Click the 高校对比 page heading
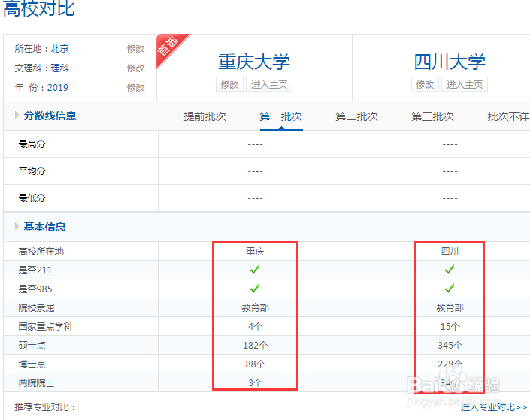Image resolution: width=530 pixels, height=420 pixels. pos(39,8)
